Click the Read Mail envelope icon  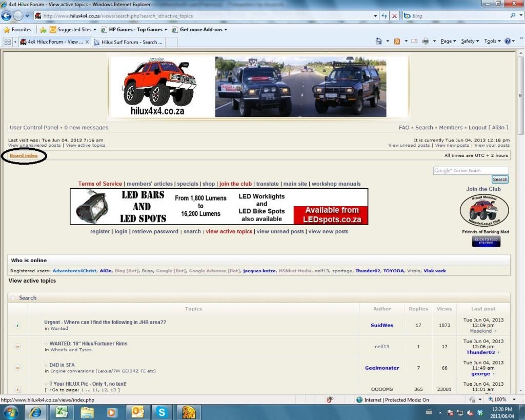pyautogui.click(x=414, y=41)
